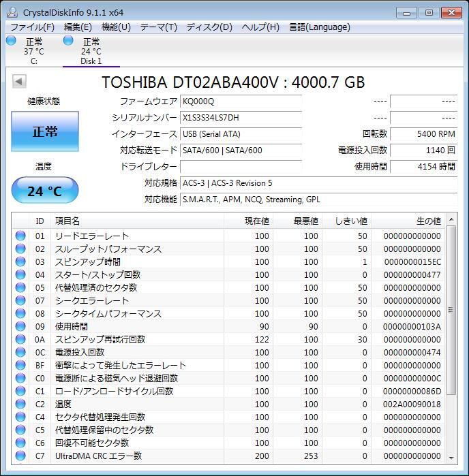Click the status icon for attribute C5
This screenshot has width=469, height=476.
click(20, 430)
